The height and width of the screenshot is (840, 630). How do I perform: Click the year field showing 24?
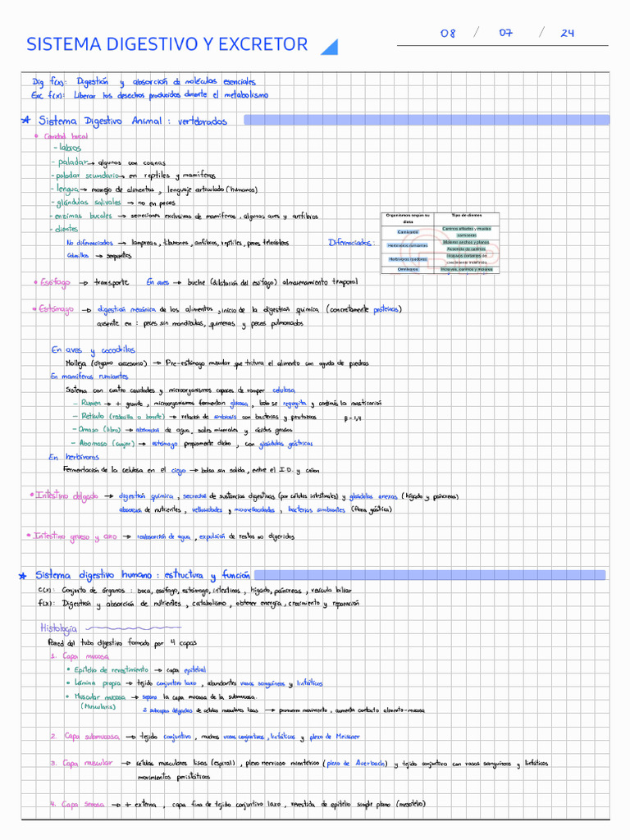(x=567, y=34)
